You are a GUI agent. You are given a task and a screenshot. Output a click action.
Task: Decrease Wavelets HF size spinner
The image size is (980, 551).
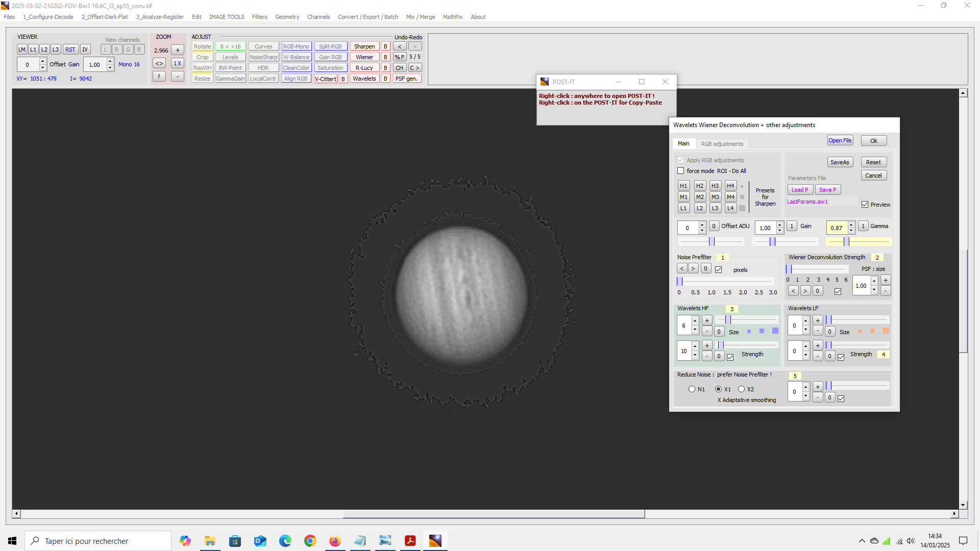(x=695, y=330)
